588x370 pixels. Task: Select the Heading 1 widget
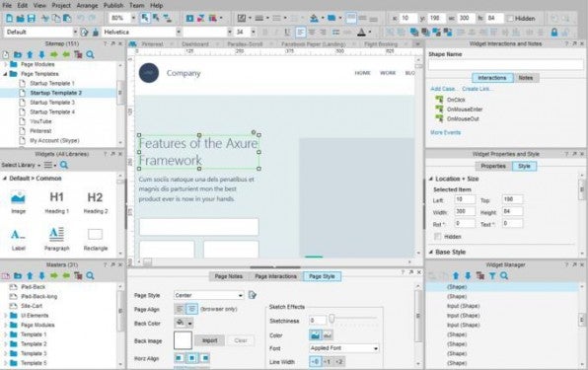tap(56, 202)
